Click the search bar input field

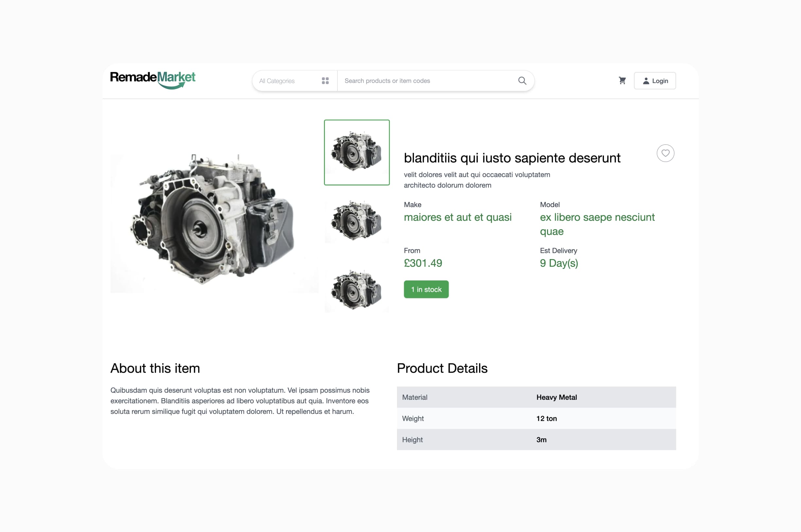click(432, 80)
